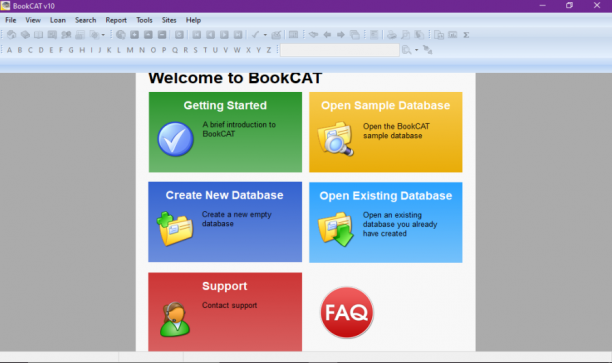Go to first record toolbar icon
Image resolution: width=612 pixels, height=363 pixels.
pos(197,35)
